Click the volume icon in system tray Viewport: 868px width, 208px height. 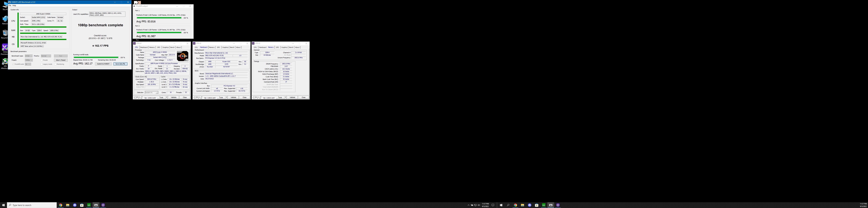coord(479,205)
